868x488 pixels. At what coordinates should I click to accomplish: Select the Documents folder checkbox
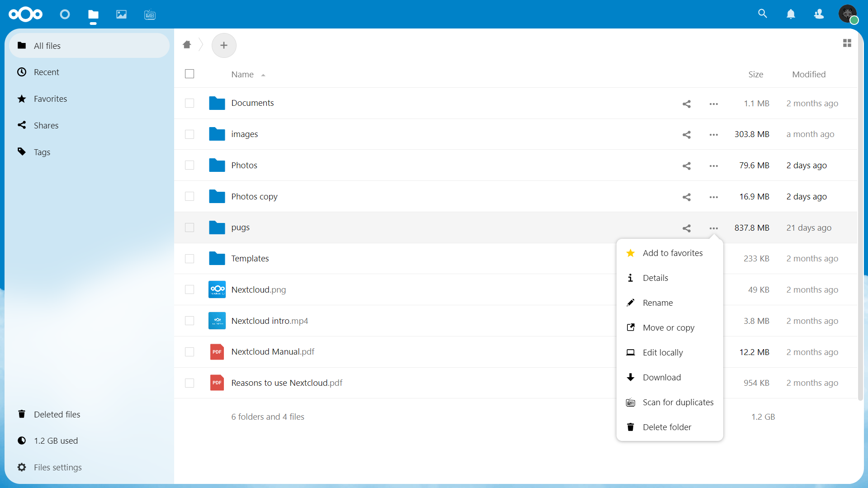tap(190, 103)
